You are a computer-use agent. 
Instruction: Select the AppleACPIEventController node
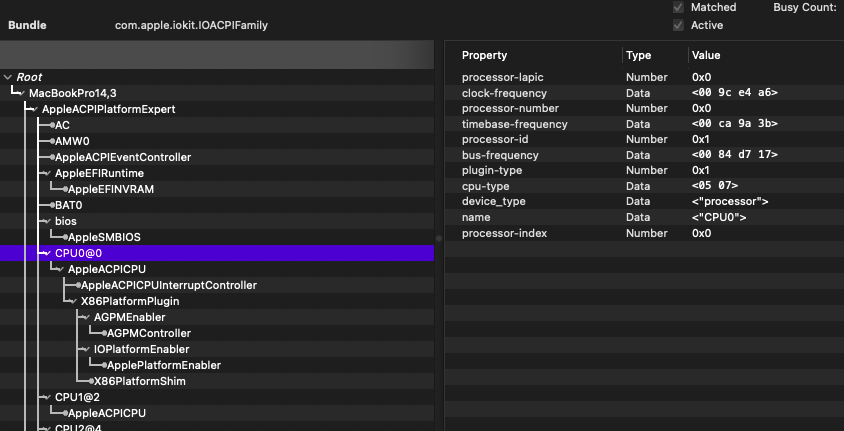(x=122, y=157)
